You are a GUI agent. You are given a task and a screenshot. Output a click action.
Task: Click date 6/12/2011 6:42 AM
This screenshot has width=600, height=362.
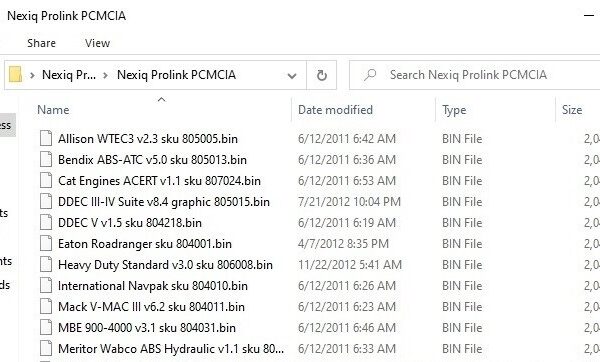point(347,139)
